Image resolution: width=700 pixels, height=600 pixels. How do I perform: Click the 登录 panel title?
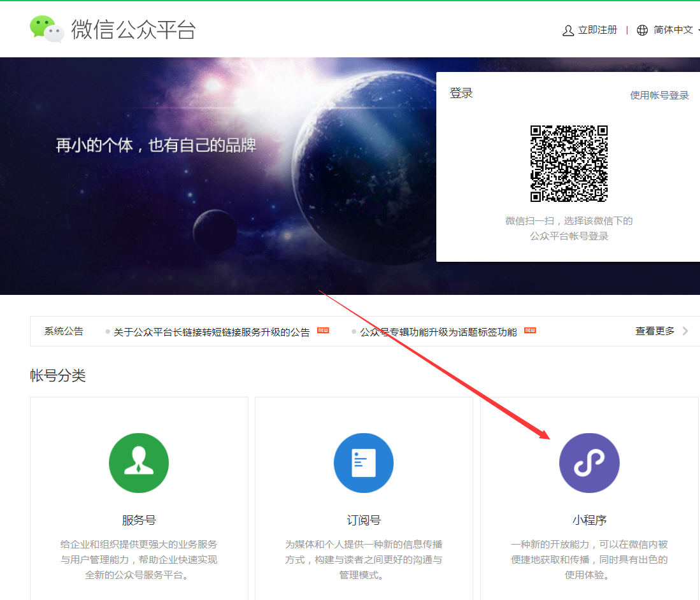pyautogui.click(x=461, y=93)
